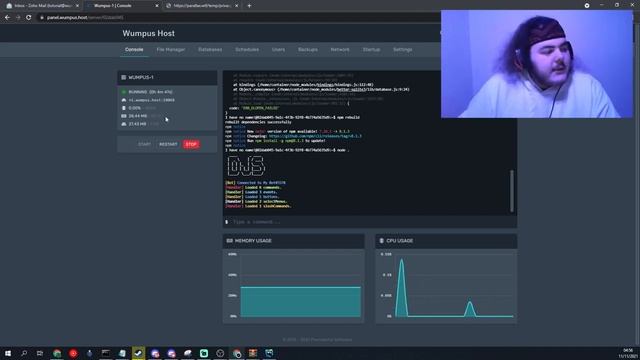Viewport: 640px width, 360px height.
Task: Go to the Startup tab
Action: point(371,49)
